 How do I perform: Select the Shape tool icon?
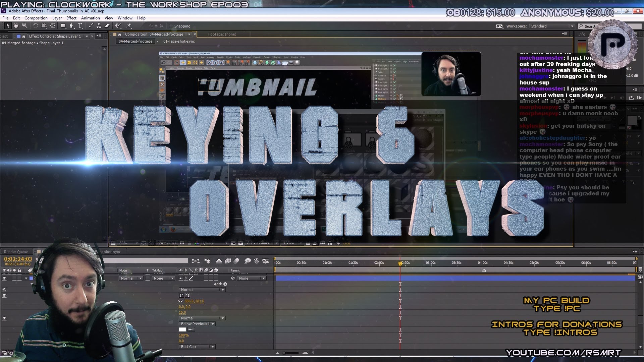[x=62, y=25]
